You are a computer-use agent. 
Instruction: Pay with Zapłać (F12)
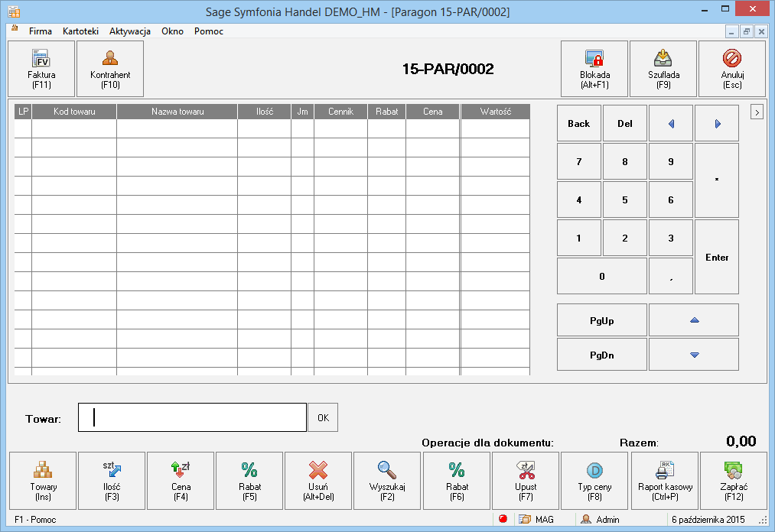[x=734, y=481]
